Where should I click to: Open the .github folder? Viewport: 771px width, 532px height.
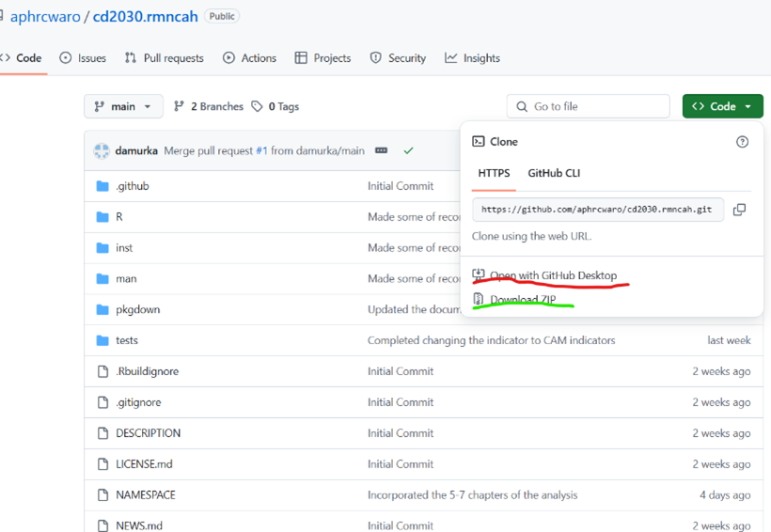click(x=133, y=186)
